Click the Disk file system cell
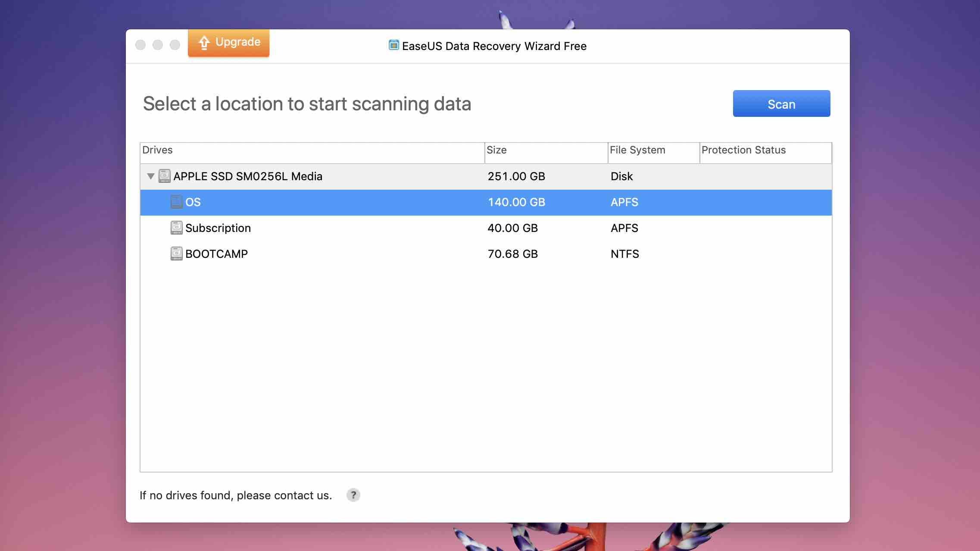The width and height of the screenshot is (980, 551). pyautogui.click(x=621, y=176)
